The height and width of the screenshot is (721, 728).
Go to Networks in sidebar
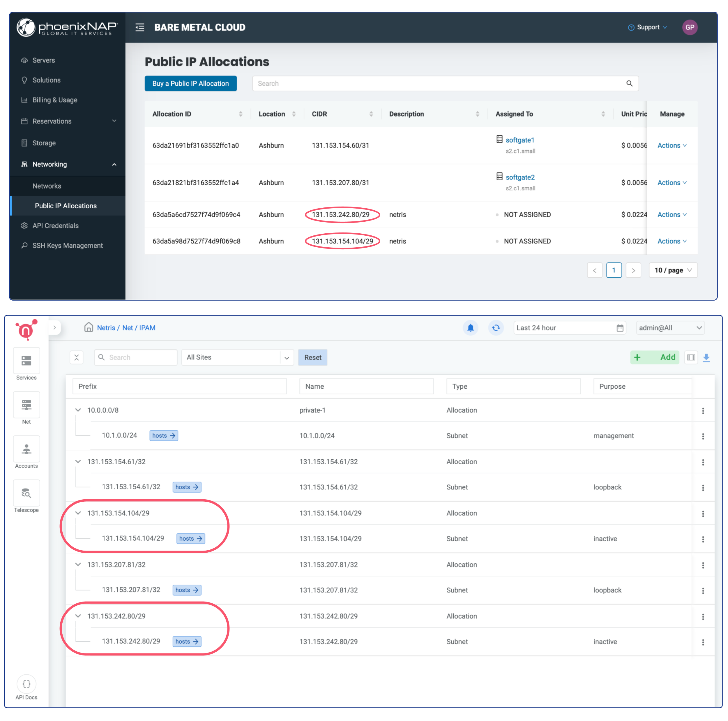coord(47,186)
